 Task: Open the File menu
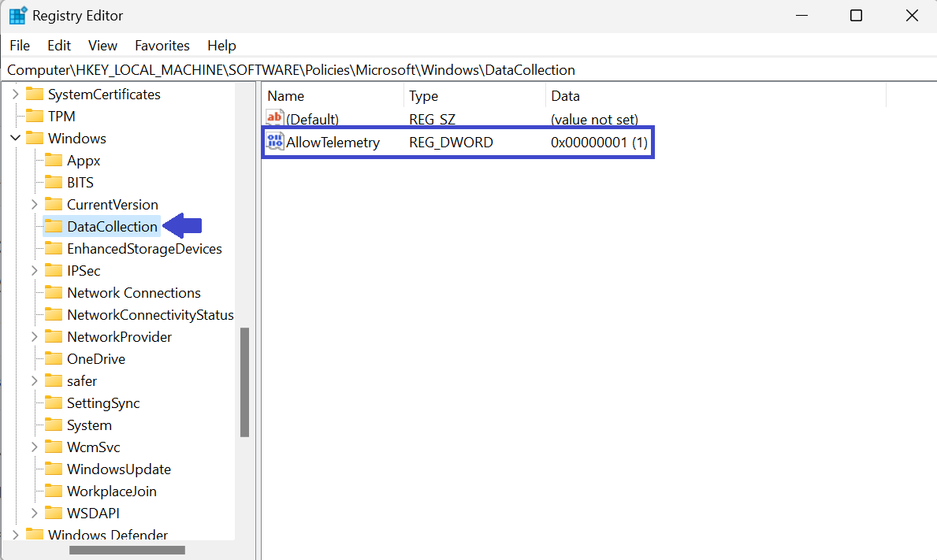(20, 46)
